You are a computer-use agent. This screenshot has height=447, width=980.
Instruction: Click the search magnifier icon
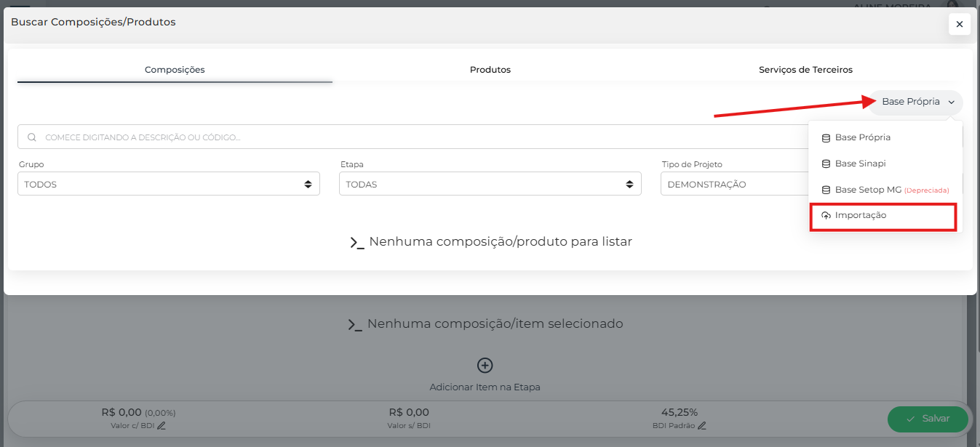(x=32, y=137)
